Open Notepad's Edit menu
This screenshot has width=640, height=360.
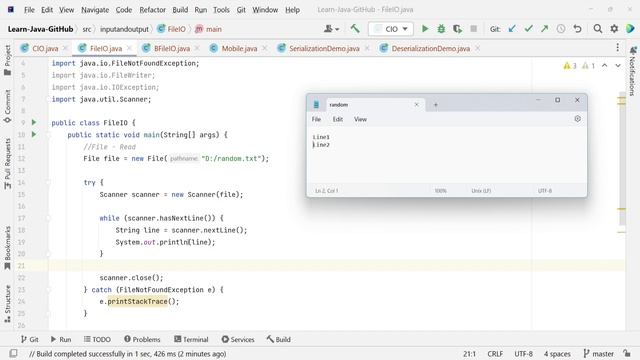tap(337, 119)
